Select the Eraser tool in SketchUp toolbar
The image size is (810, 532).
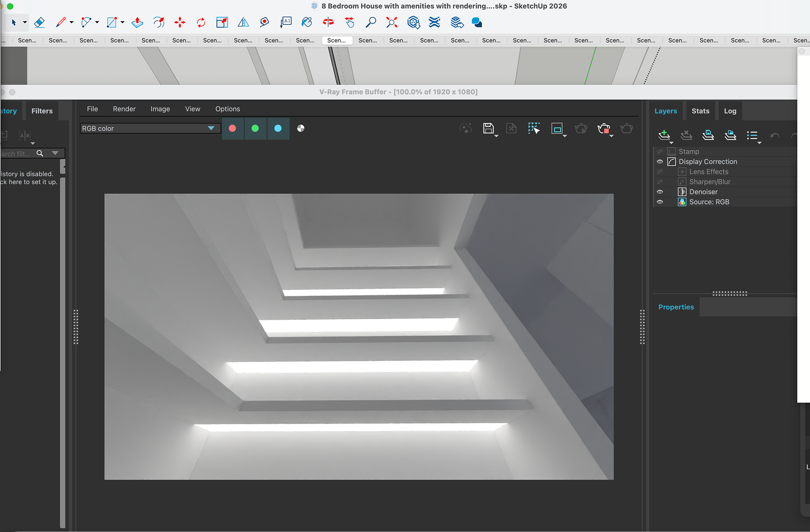(39, 22)
